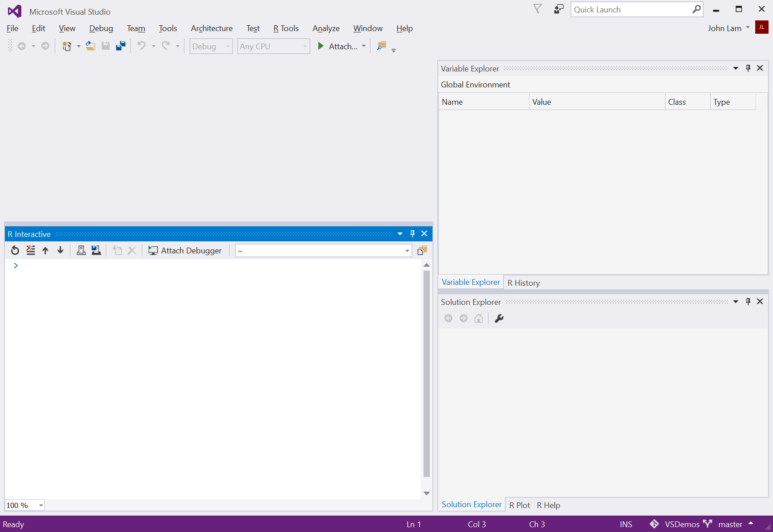773x532 pixels.
Task: Open the R Tools menu
Action: tap(286, 28)
